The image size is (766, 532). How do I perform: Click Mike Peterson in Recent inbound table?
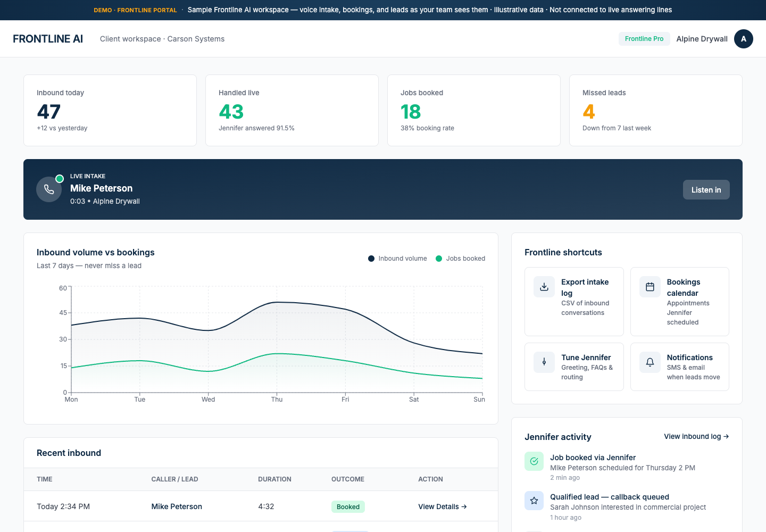(x=177, y=506)
